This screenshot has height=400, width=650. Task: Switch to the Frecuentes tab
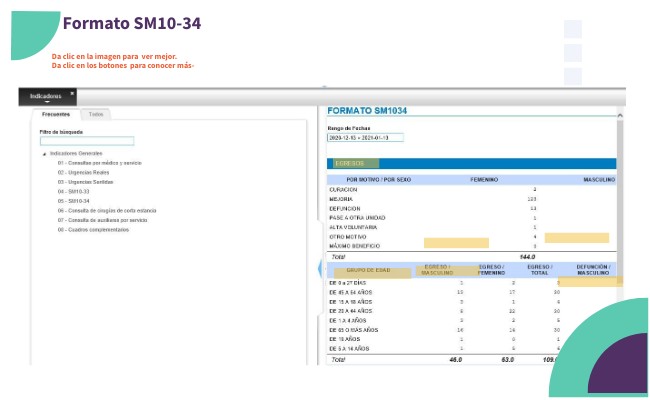pyautogui.click(x=56, y=114)
